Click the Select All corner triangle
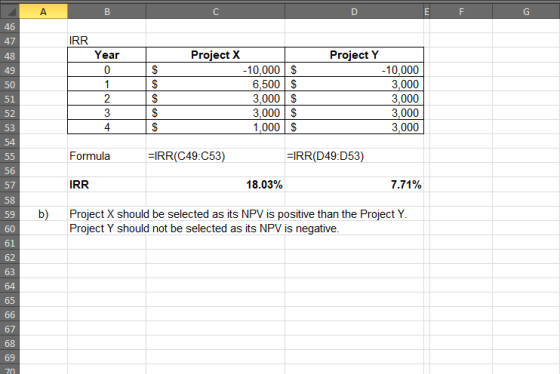Image resolution: width=560 pixels, height=374 pixels. [x=10, y=11]
